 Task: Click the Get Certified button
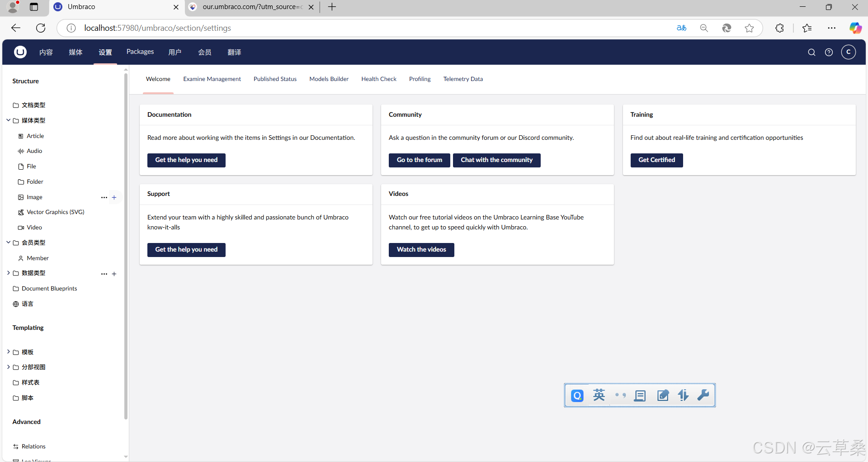tap(657, 160)
